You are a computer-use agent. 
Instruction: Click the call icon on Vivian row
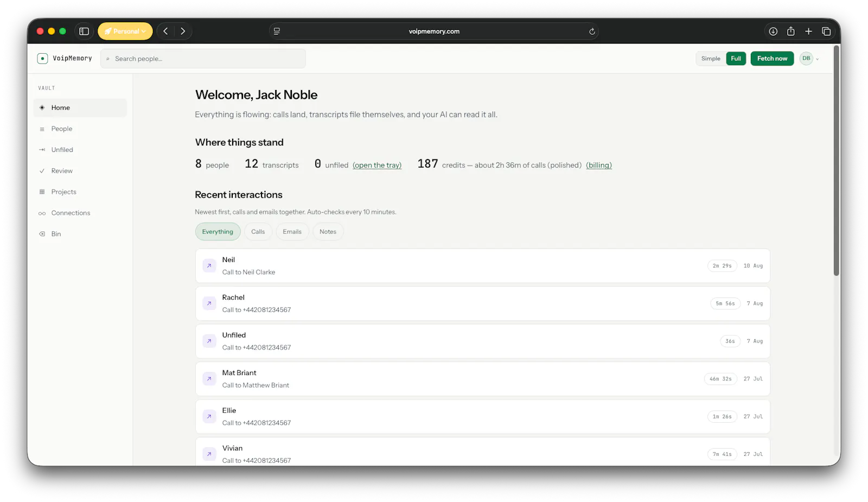pos(209,454)
